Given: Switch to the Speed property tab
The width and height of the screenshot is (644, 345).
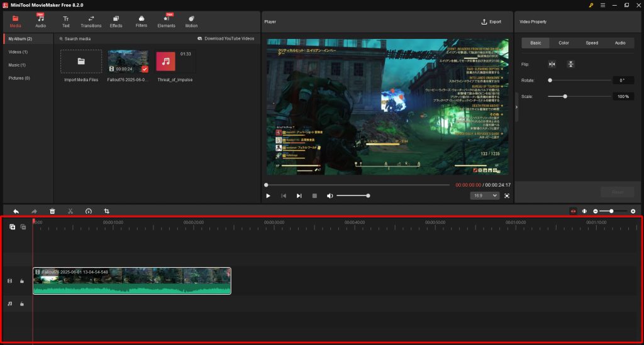Looking at the screenshot, I should [x=592, y=43].
